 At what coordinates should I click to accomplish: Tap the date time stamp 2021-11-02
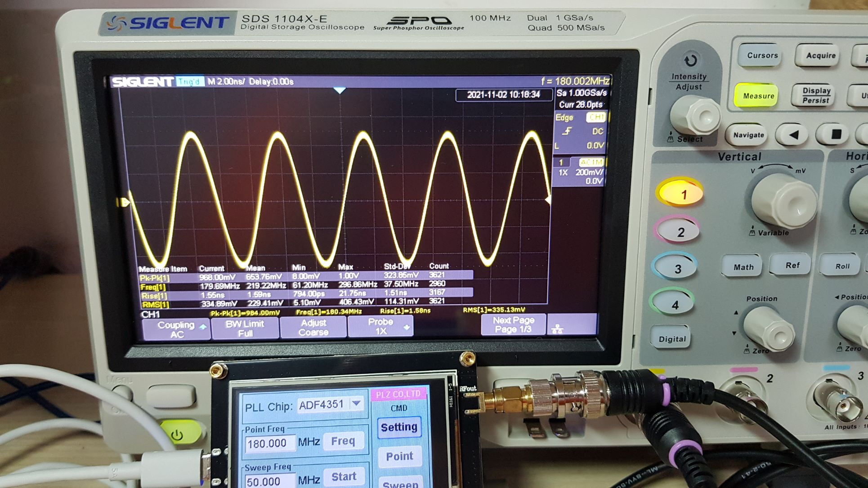point(503,95)
